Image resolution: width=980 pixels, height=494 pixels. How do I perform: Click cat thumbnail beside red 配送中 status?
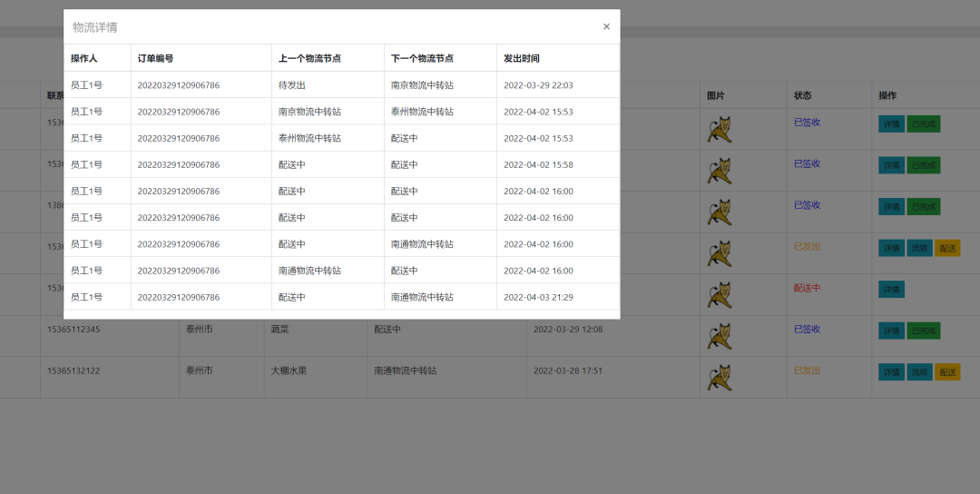pos(720,294)
